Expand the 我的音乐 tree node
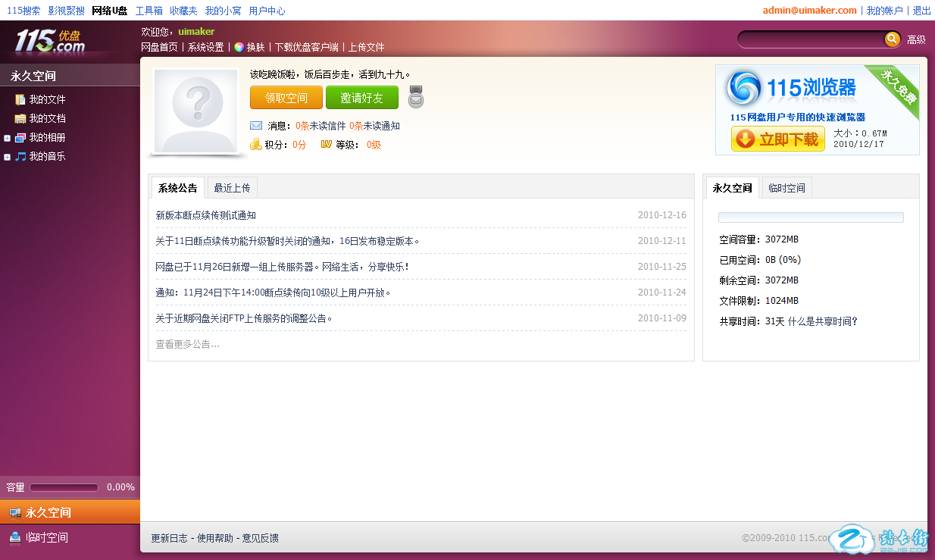Viewport: 935px width, 560px height. 7,157
